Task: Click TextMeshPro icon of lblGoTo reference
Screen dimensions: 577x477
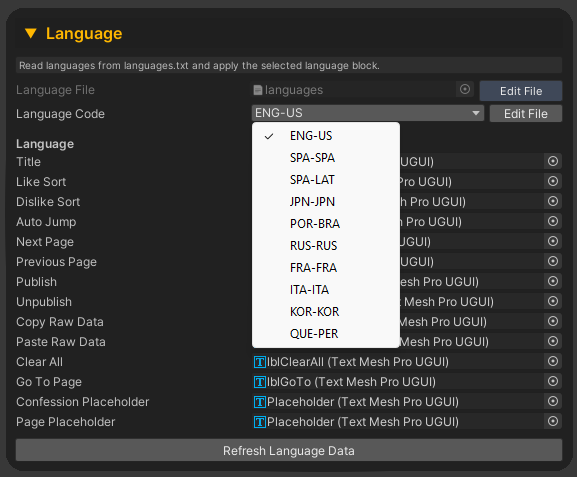Action: click(260, 382)
